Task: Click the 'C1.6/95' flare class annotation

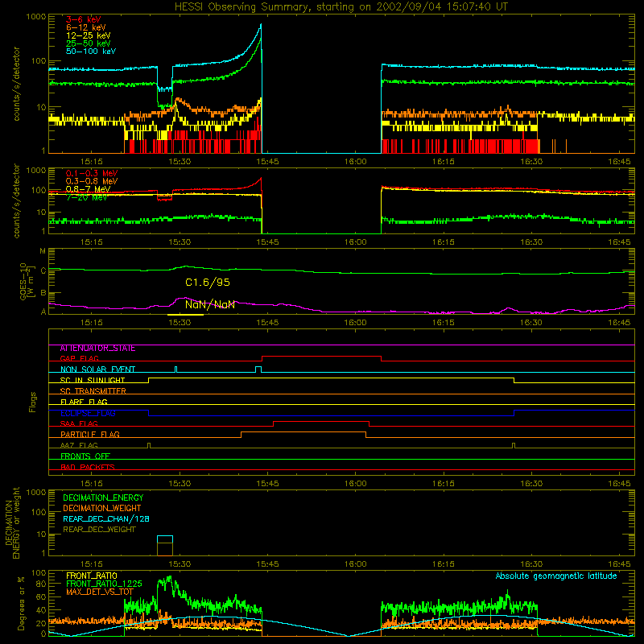Action: coord(208,283)
